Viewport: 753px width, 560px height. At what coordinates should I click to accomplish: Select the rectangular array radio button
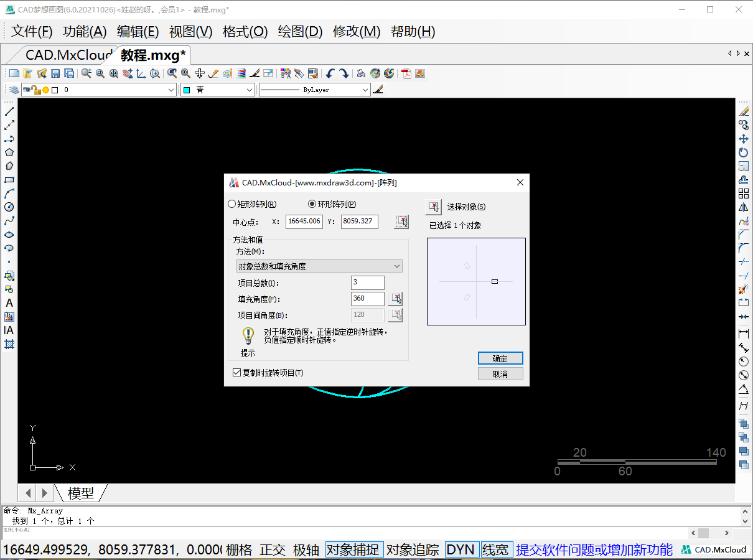point(232,204)
